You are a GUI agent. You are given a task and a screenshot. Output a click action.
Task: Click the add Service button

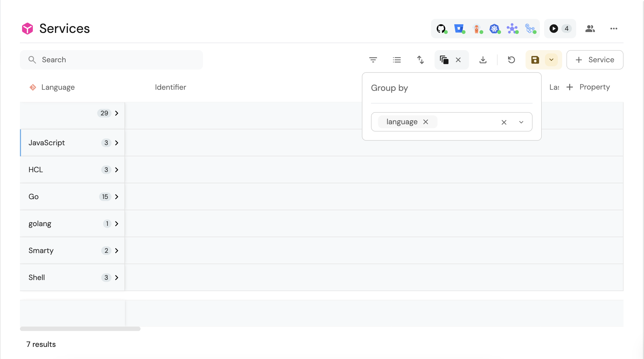(595, 60)
